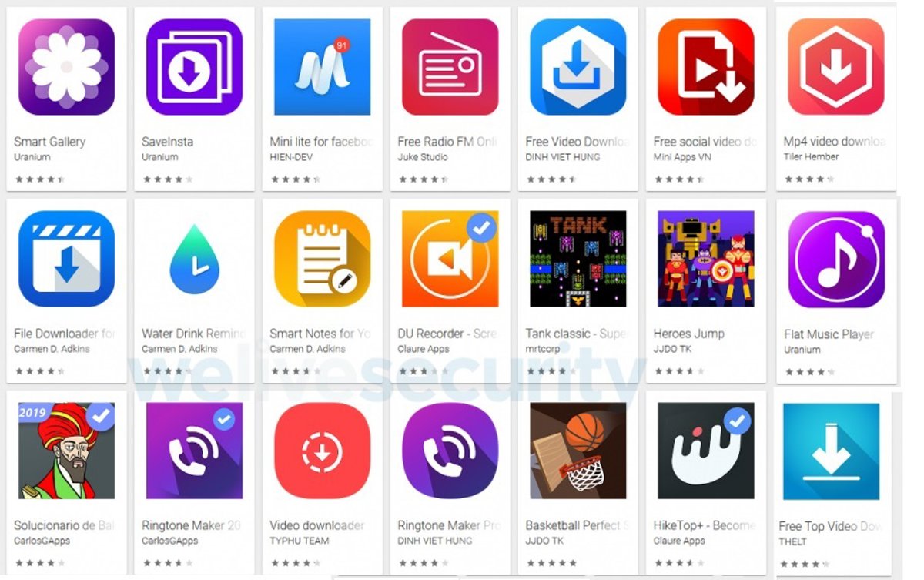Tap the Flat Music Player icon
Viewport: 924px width, 580px height.
click(x=836, y=260)
